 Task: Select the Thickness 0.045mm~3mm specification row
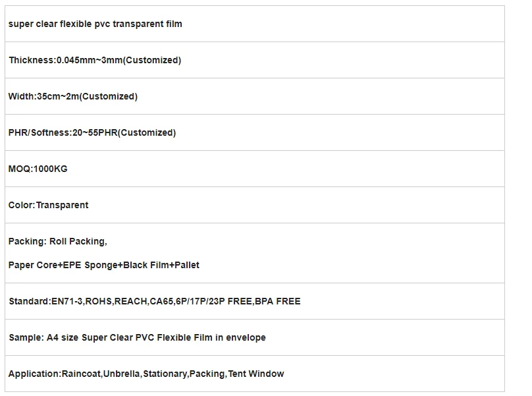[95, 61]
